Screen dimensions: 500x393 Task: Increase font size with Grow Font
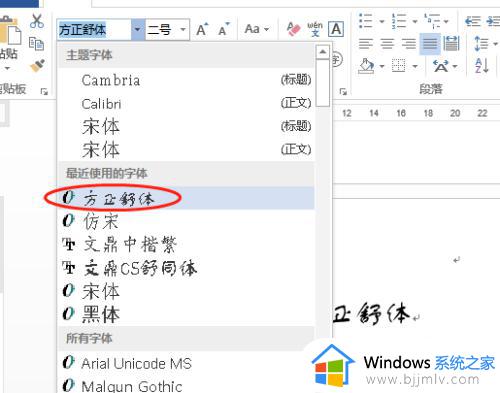(202, 30)
